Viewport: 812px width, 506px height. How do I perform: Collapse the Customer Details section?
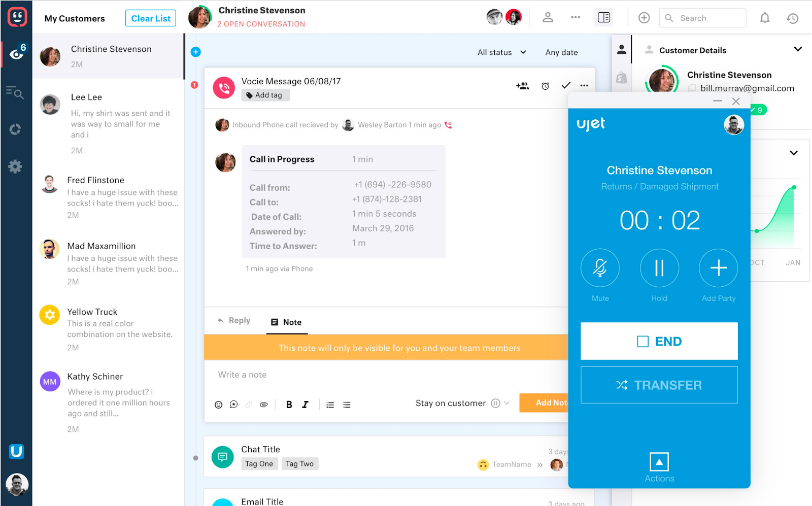(x=797, y=49)
